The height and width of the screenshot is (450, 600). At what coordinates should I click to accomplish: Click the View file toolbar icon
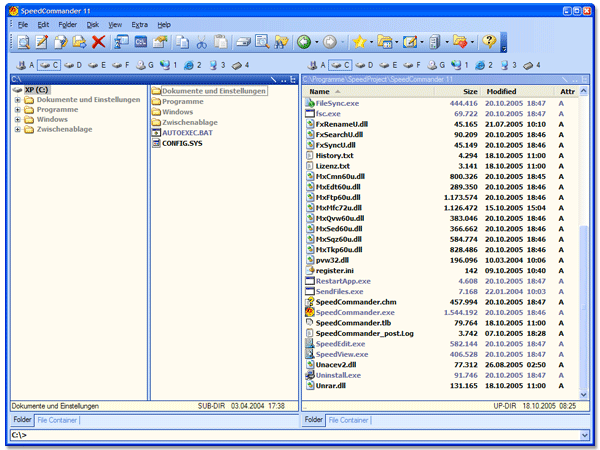point(24,42)
